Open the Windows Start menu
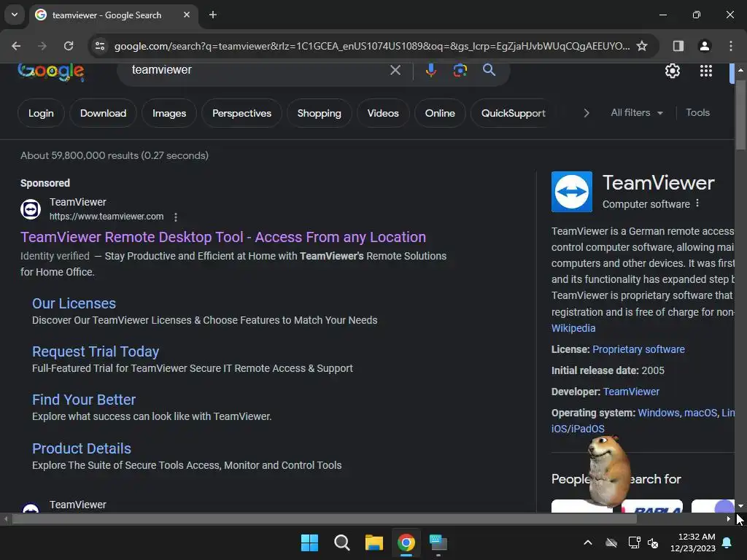747x560 pixels. coord(309,542)
